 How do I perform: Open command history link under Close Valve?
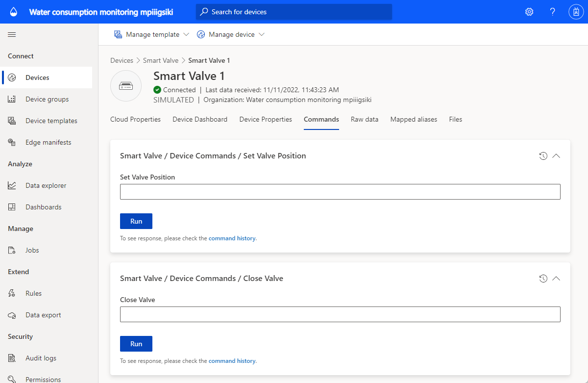tap(232, 361)
